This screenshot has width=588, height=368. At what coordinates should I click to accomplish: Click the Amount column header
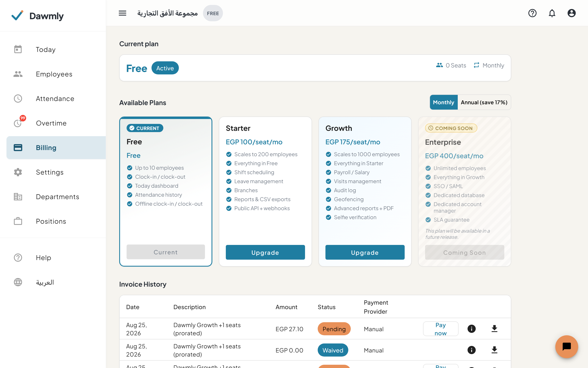286,307
